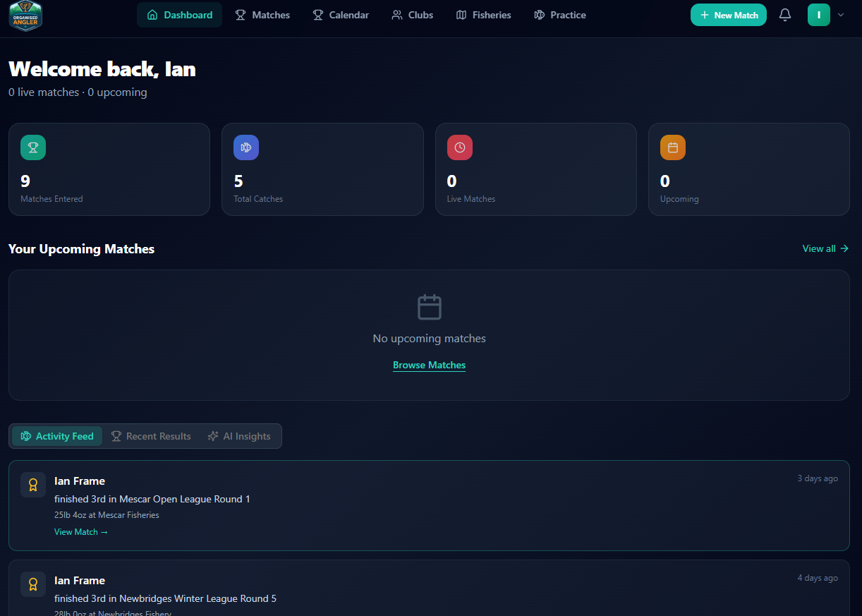The width and height of the screenshot is (862, 616).
Task: Switch to the Recent Results tab
Action: [151, 436]
